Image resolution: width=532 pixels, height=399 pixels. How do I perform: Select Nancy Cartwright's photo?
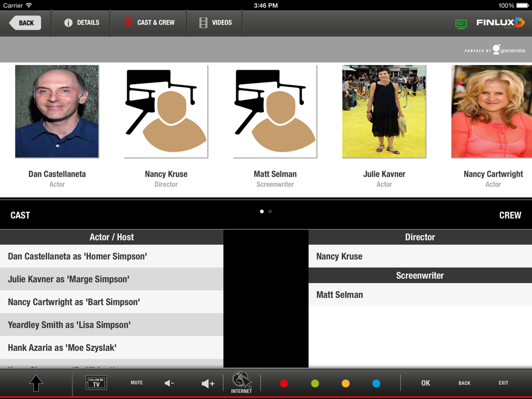click(x=492, y=112)
